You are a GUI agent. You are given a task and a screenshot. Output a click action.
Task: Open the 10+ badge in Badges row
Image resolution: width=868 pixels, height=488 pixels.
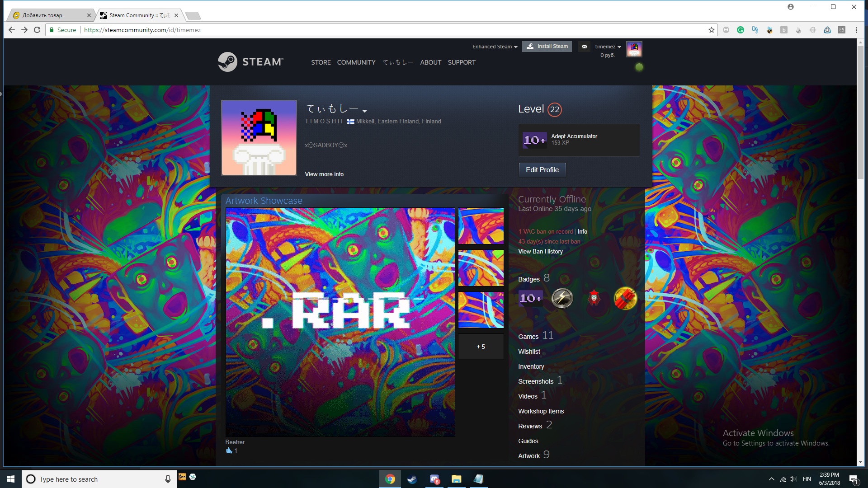[x=530, y=298]
